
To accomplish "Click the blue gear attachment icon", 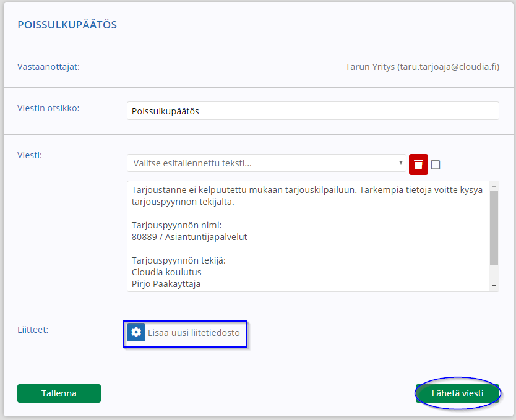I will (136, 332).
